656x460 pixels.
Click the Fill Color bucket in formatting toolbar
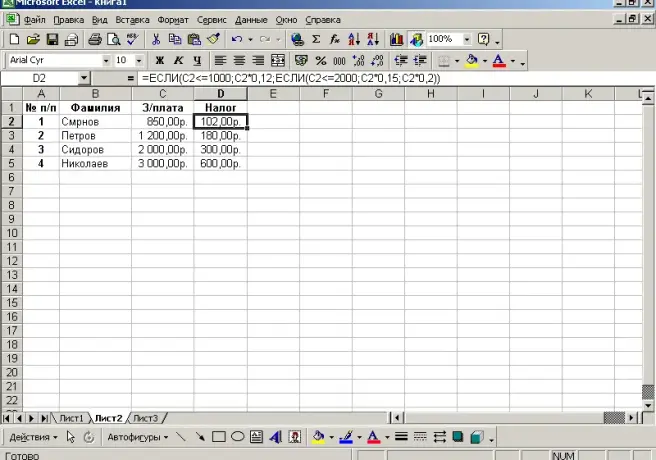click(472, 60)
